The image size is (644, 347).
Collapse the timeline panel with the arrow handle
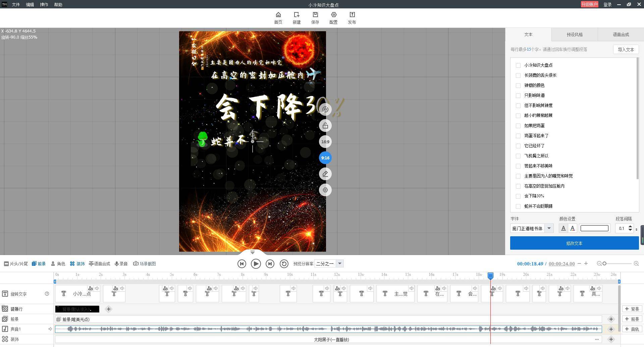point(253,252)
